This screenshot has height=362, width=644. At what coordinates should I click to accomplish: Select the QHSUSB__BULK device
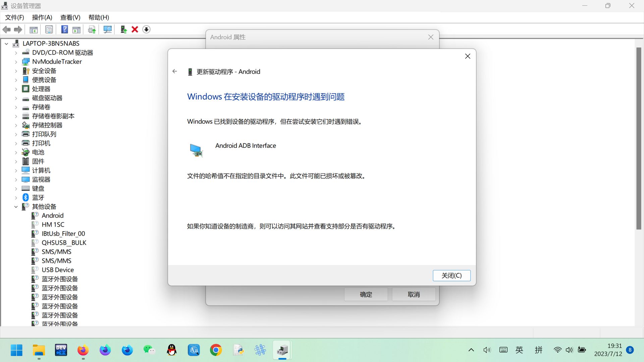[x=64, y=243]
